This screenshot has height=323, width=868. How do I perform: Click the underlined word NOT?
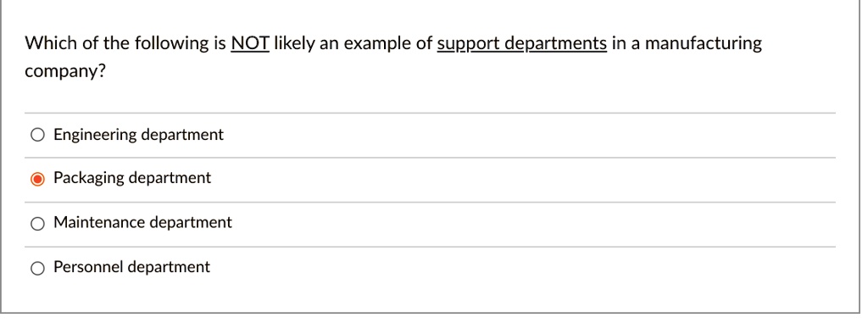coord(250,43)
